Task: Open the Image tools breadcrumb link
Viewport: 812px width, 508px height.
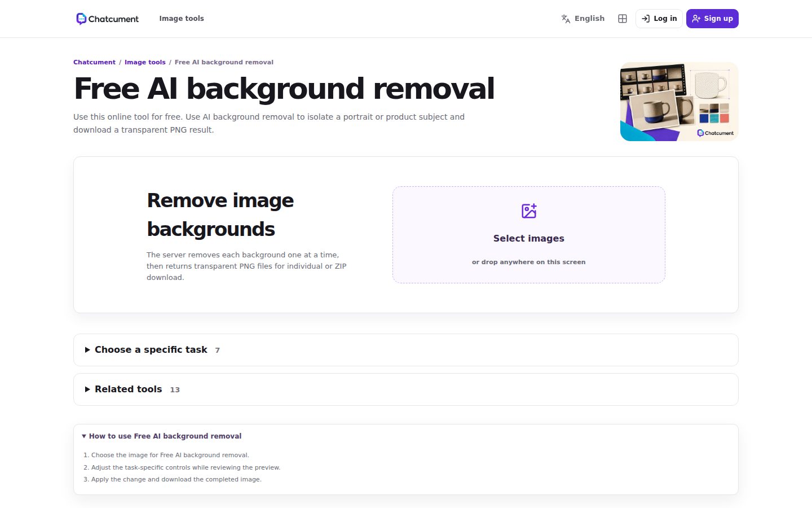Action: [x=145, y=62]
